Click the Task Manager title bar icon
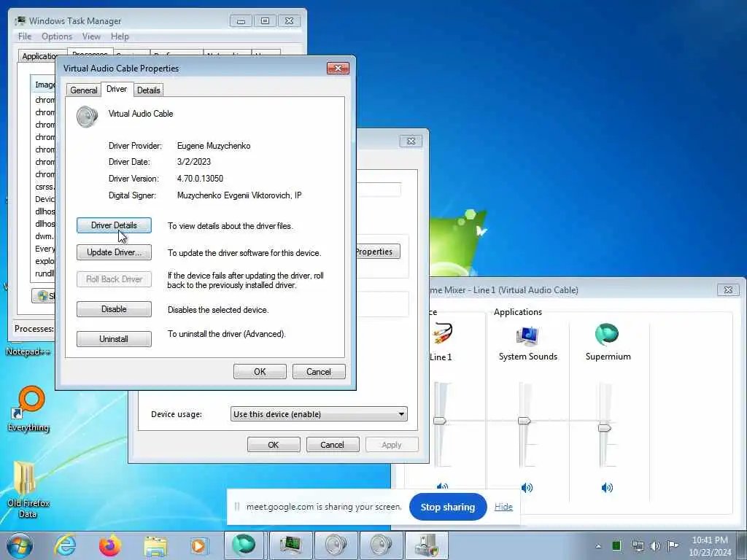The image size is (747, 560). 20,21
